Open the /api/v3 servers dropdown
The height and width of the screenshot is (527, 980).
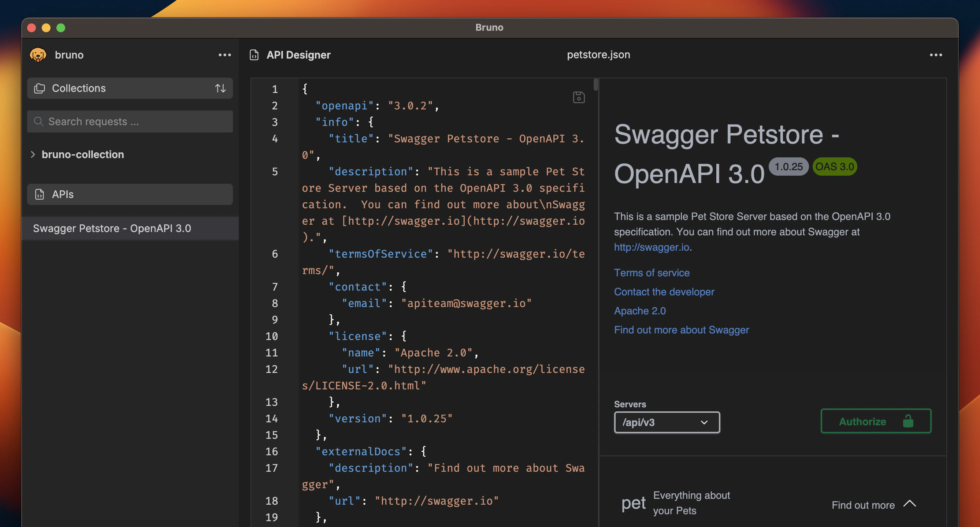click(667, 422)
